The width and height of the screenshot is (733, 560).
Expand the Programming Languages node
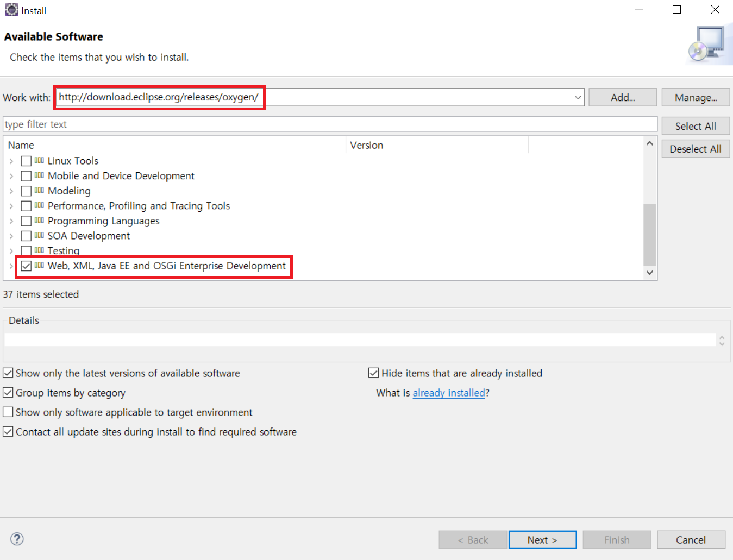click(x=11, y=221)
